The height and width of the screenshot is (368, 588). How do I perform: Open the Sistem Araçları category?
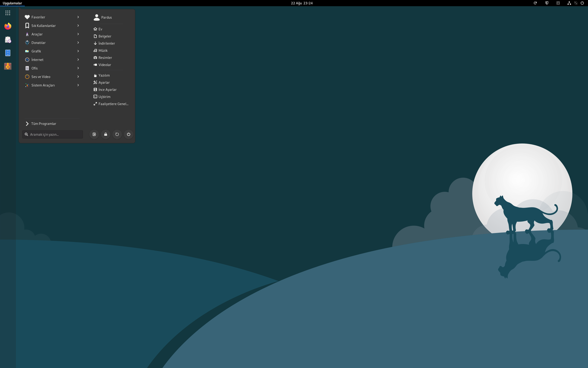(x=52, y=85)
